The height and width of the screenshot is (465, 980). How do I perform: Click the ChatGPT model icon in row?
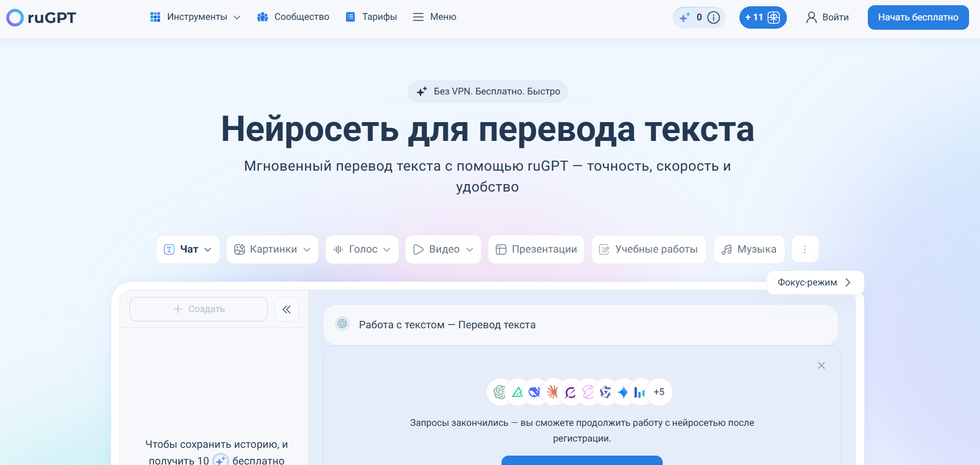click(x=499, y=392)
